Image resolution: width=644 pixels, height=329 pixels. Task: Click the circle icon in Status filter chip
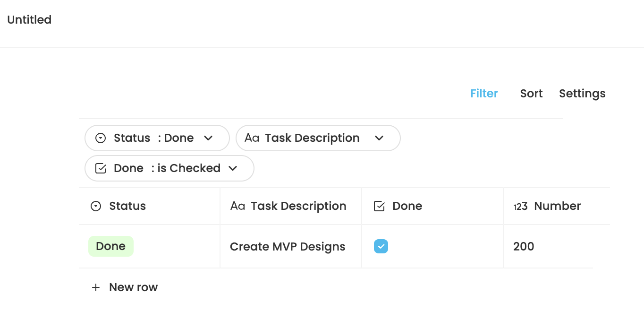100,138
